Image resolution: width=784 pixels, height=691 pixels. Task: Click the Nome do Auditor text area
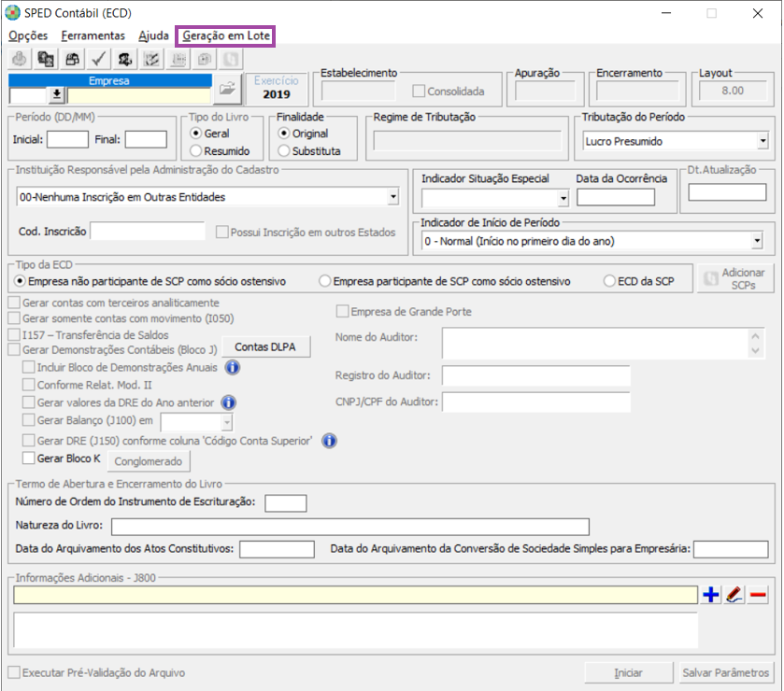tap(602, 344)
